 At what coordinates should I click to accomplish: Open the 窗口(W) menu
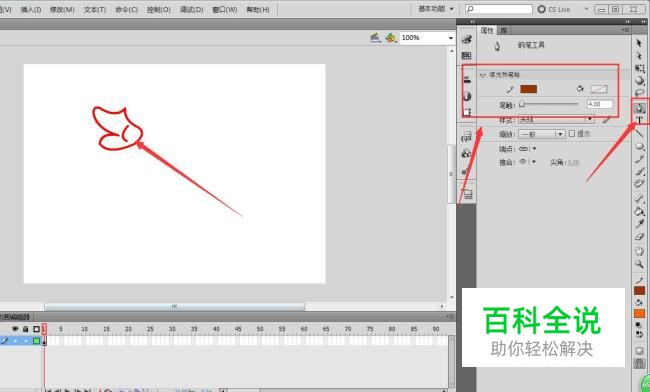pyautogui.click(x=225, y=9)
